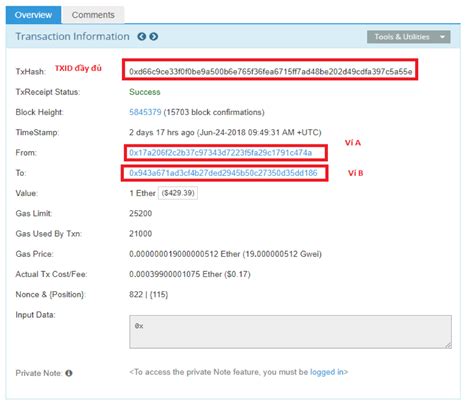Image resolution: width=474 pixels, height=410 pixels.
Task: Click the Gas Price value text
Action: click(x=225, y=254)
